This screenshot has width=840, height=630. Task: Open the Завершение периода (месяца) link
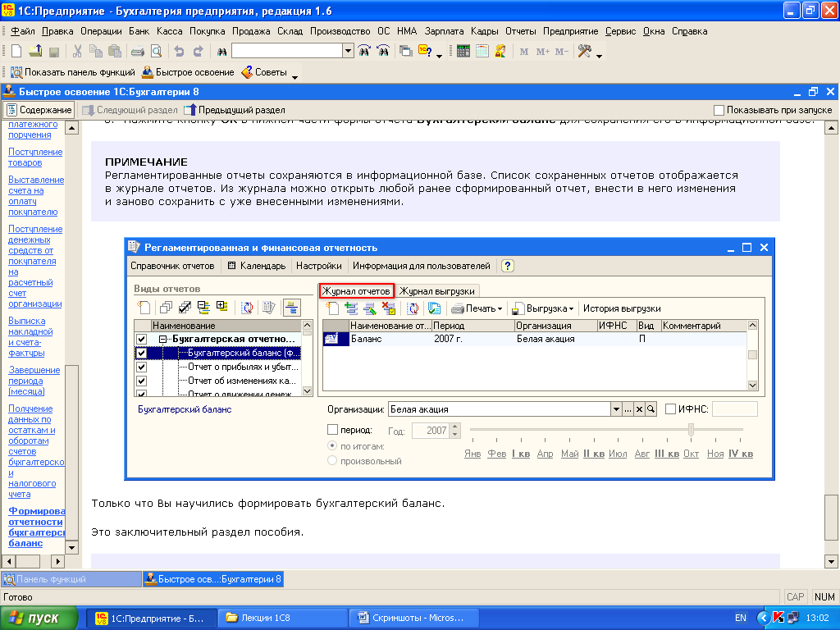[x=34, y=381]
